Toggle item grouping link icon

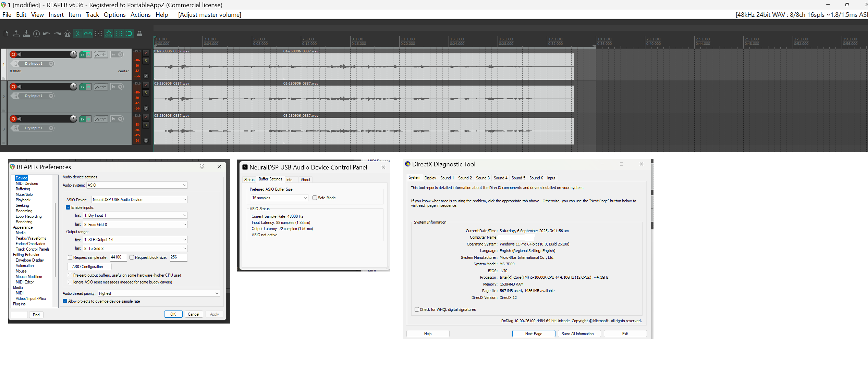click(88, 34)
